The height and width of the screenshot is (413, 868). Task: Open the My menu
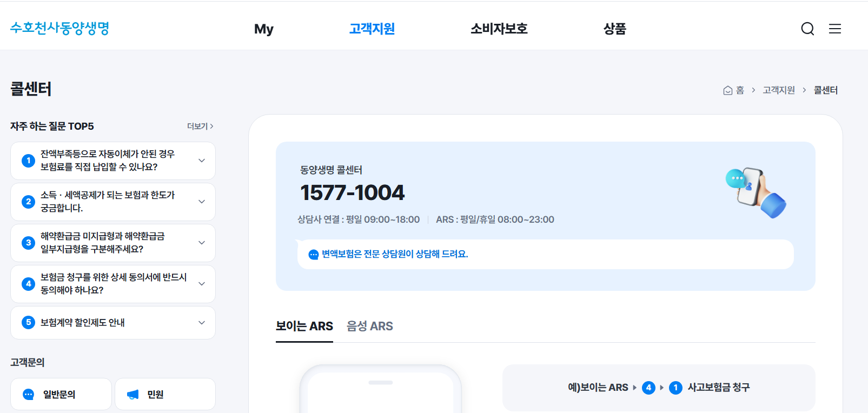[x=264, y=29]
